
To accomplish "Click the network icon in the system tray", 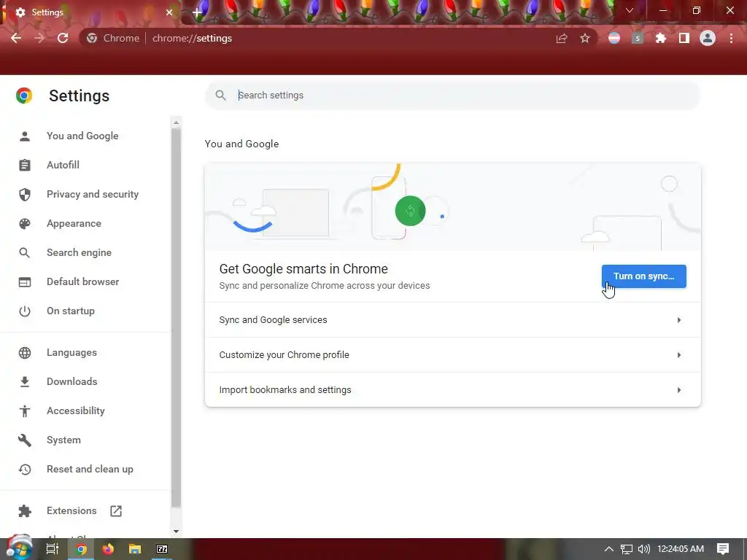I will [627, 549].
